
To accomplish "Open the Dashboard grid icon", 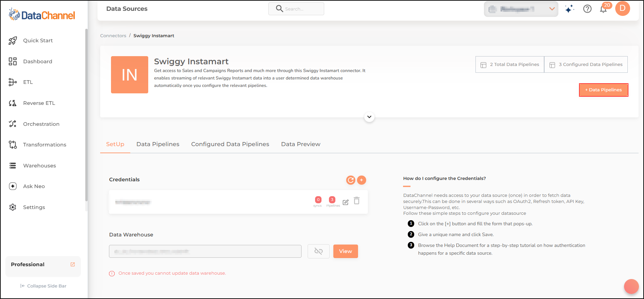I will [x=13, y=61].
